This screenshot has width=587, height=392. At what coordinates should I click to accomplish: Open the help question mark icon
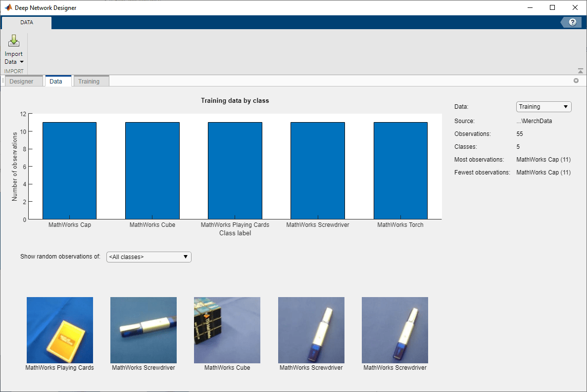(573, 22)
